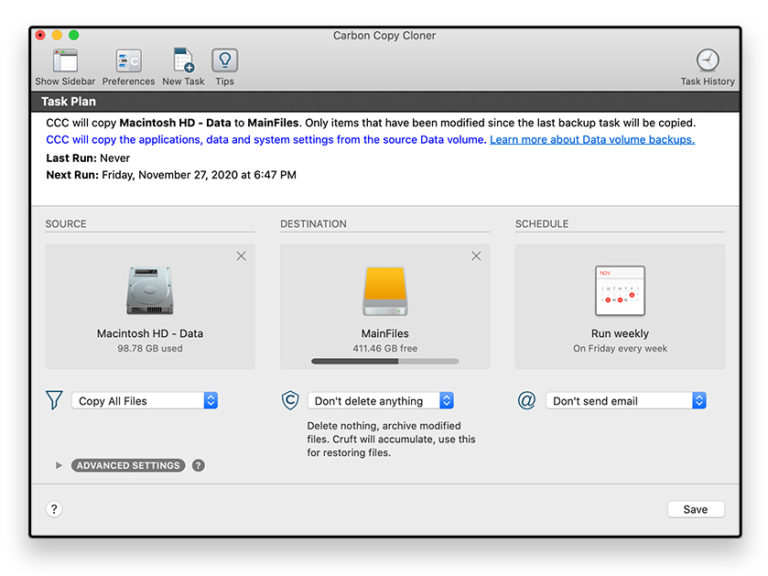Viewport: 768px width, 576px height.
Task: Click the filter funnel icon
Action: point(54,400)
